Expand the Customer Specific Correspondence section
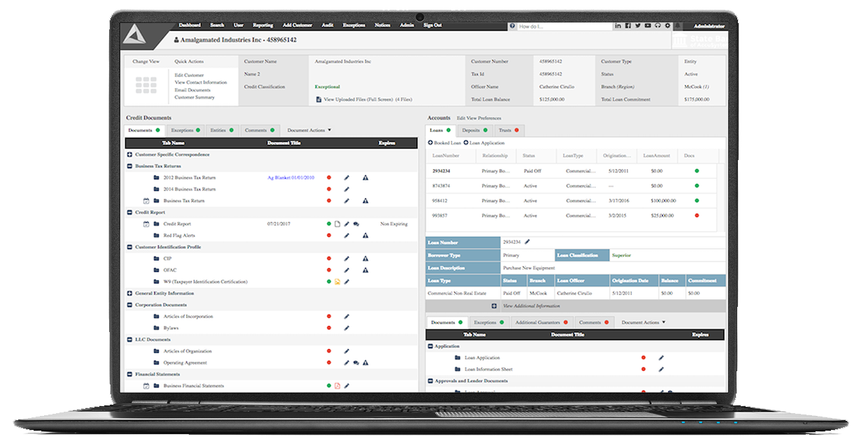Screen dimensions: 868x446 coord(129,154)
